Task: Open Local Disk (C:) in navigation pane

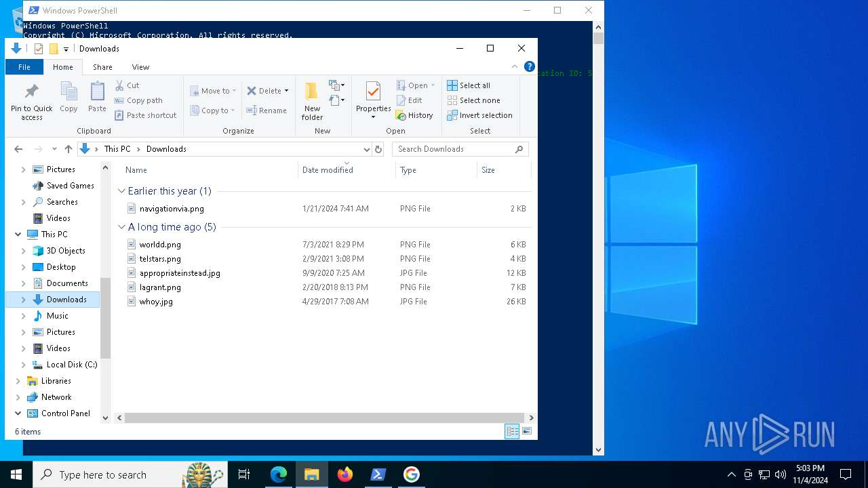Action: click(72, 365)
